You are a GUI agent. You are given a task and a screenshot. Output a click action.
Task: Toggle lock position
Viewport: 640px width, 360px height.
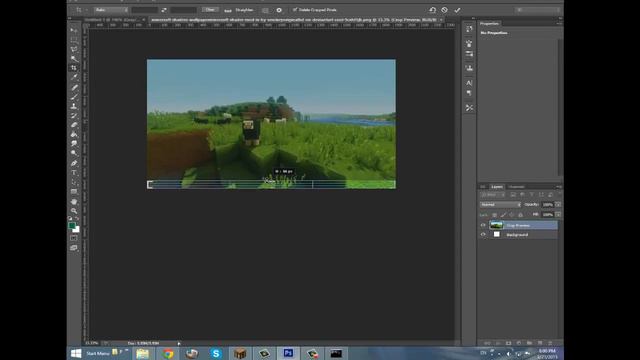(512, 215)
